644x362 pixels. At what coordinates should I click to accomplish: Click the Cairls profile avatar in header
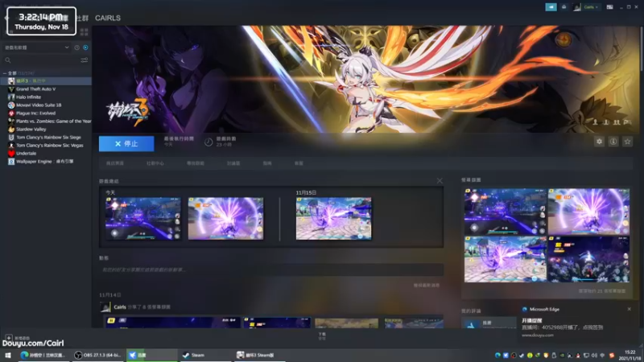coord(577,7)
